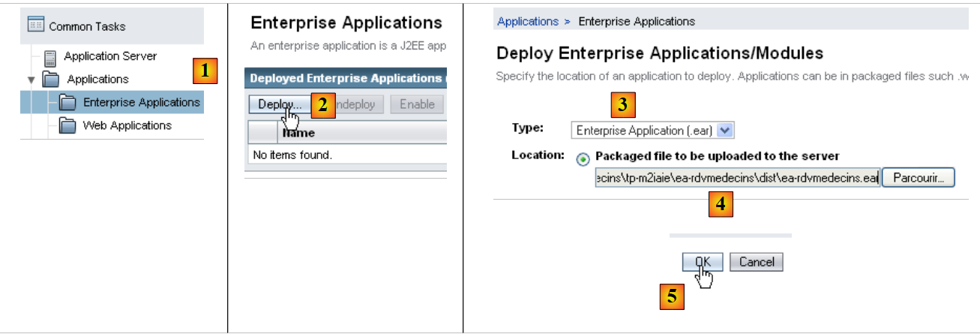Click the Enterprise Applications folder icon
The width and height of the screenshot is (980, 334).
tap(67, 103)
